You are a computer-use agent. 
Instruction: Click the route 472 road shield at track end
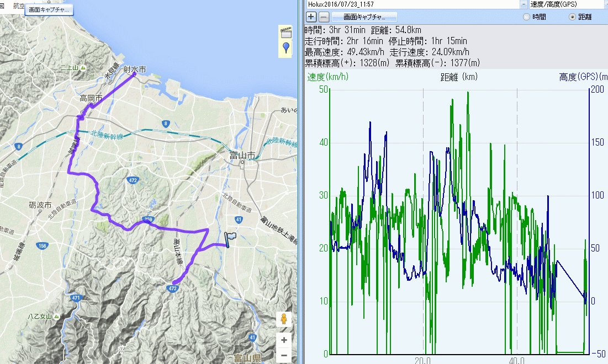tap(172, 287)
